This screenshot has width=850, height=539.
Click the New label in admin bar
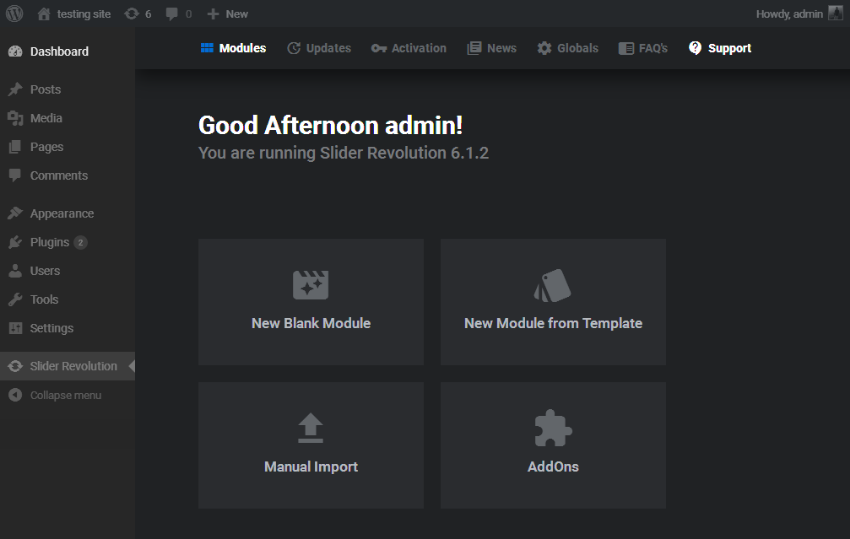click(x=237, y=14)
